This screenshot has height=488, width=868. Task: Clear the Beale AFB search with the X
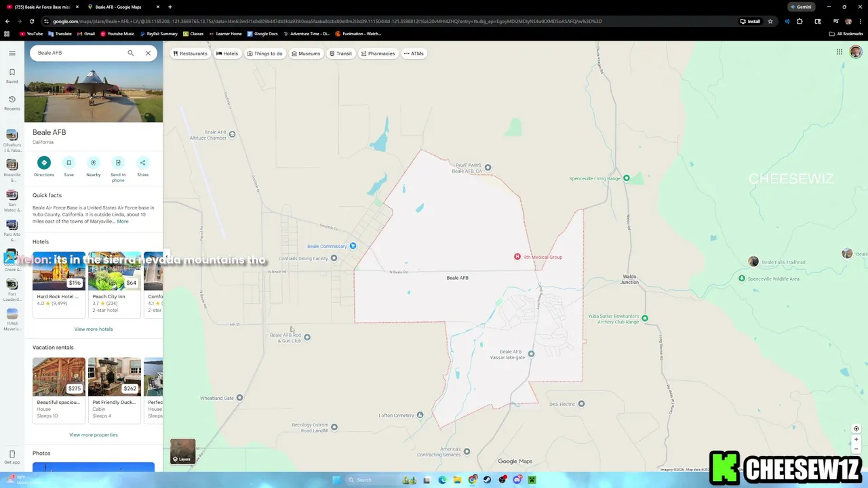148,53
